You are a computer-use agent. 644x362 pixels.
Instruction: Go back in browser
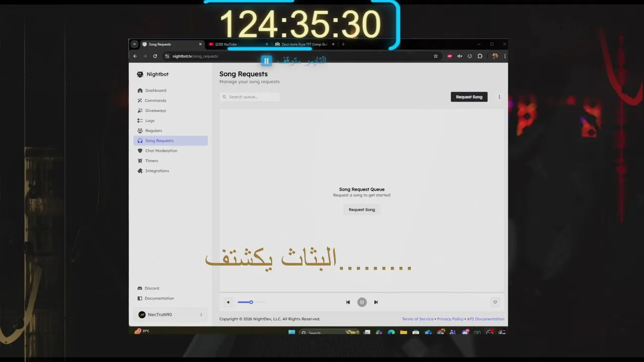coord(135,56)
